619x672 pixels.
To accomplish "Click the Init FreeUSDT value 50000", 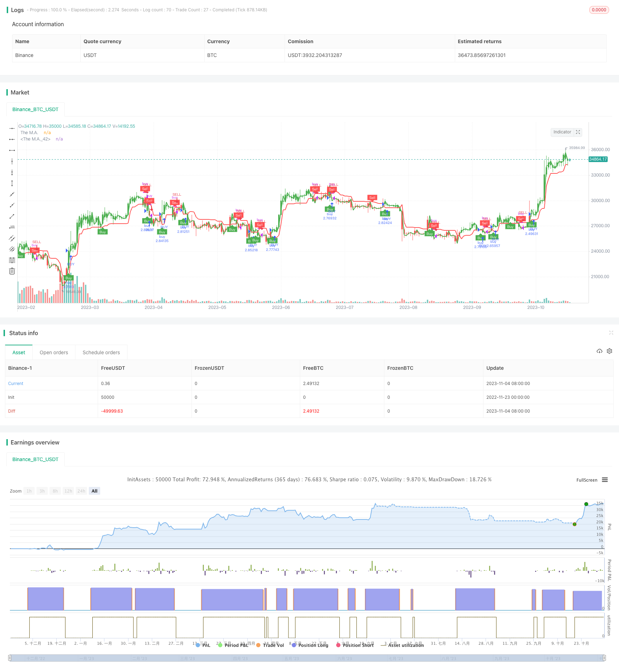I will coord(108,397).
